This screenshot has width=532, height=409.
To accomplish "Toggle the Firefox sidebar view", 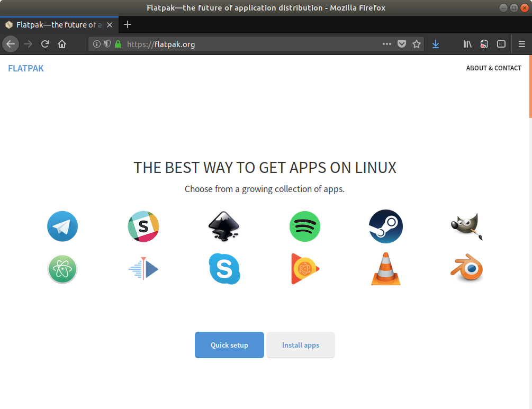I will coord(501,44).
